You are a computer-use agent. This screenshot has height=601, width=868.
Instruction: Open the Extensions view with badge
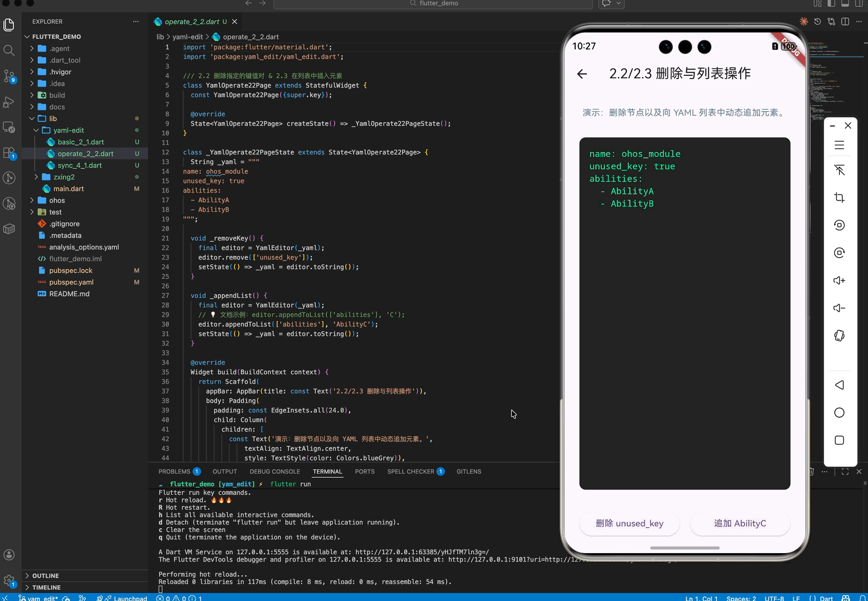click(9, 153)
